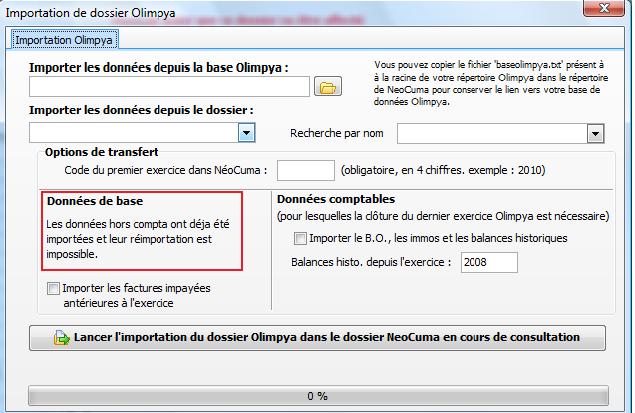Click the dossier combo box text area
Image resolution: width=635 pixels, height=413 pixels.
(134, 133)
